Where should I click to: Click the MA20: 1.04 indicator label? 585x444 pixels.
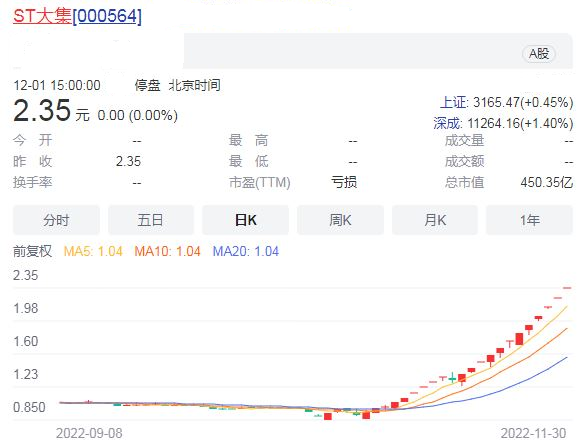pyautogui.click(x=246, y=251)
